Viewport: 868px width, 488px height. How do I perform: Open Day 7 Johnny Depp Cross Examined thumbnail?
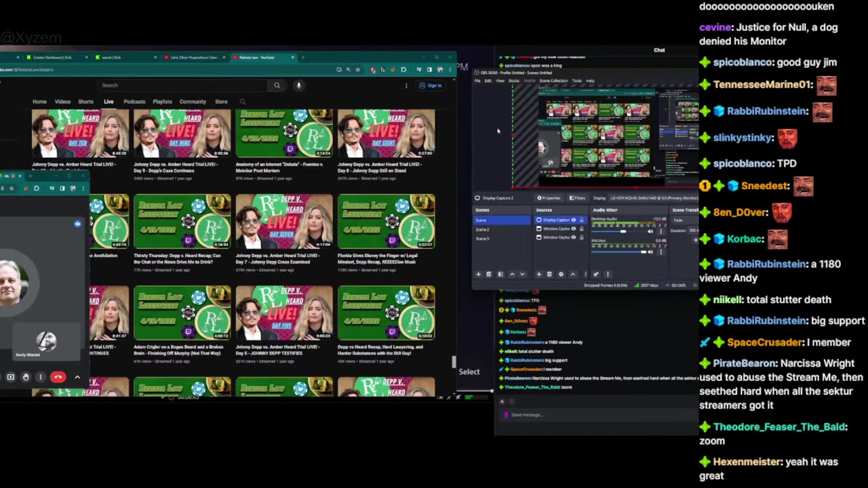coord(284,221)
